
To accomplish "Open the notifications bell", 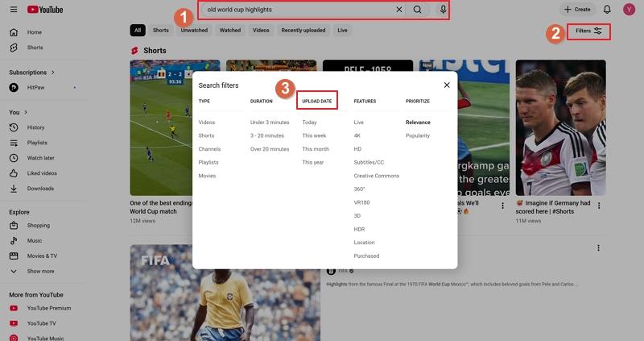I will (607, 9).
